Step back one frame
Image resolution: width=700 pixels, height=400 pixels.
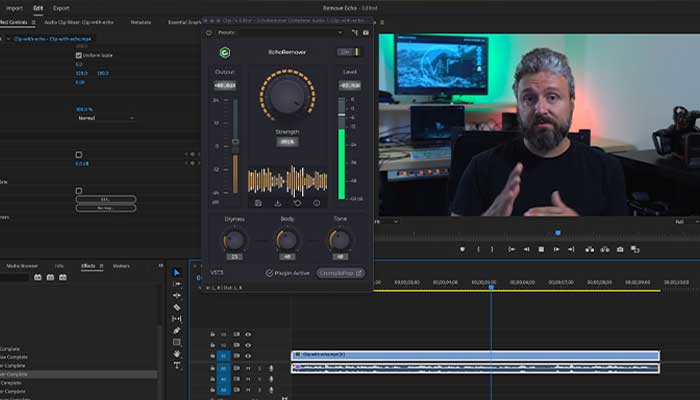tap(527, 249)
